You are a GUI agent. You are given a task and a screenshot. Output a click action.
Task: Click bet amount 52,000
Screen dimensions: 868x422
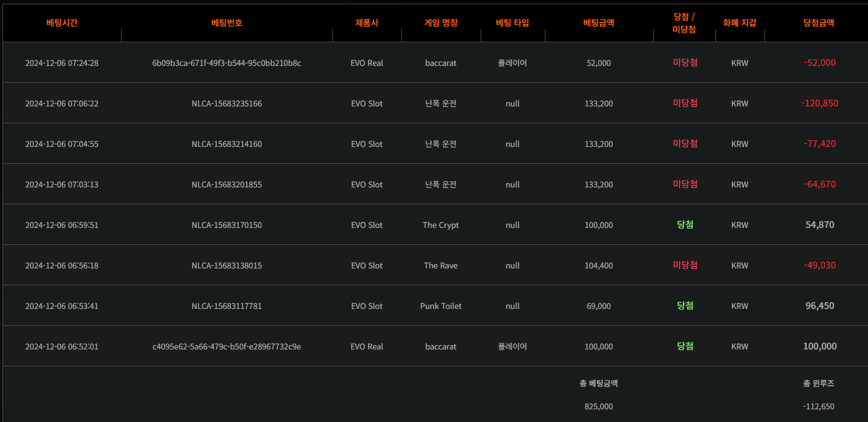coord(599,63)
